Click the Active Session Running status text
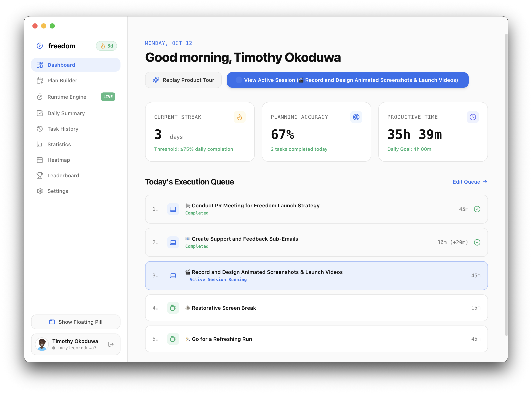 [218, 280]
